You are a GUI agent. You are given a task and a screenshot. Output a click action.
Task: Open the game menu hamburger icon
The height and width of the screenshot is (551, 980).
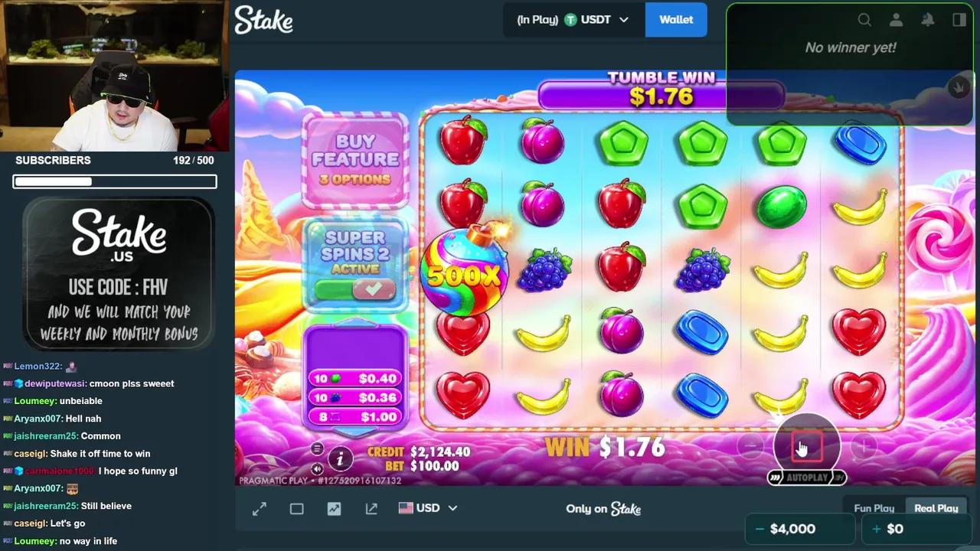(x=318, y=448)
